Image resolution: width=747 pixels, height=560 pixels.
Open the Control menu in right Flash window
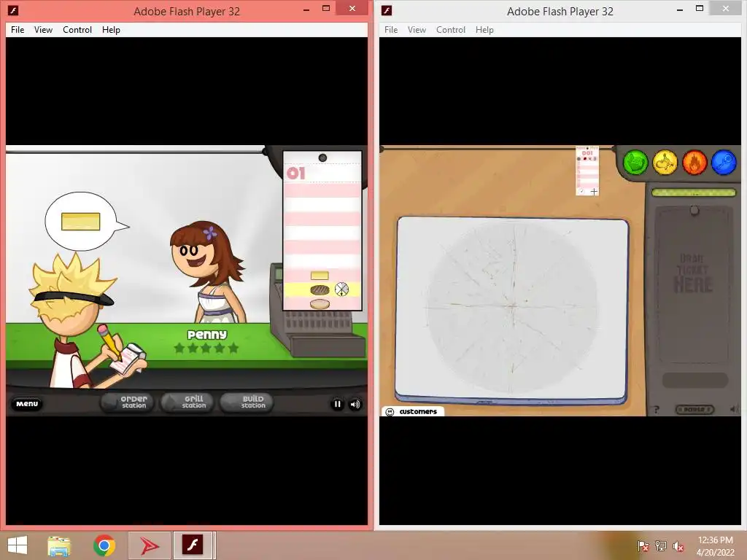point(451,29)
